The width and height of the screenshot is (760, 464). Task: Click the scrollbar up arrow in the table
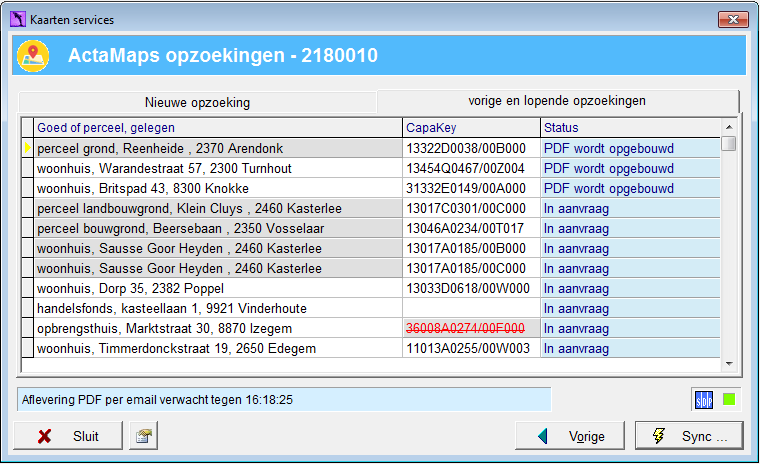click(x=729, y=127)
